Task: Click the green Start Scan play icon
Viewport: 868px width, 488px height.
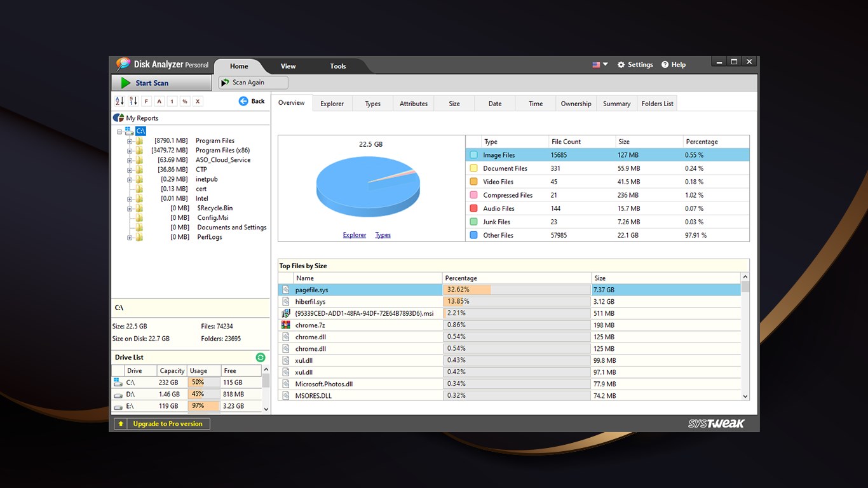Action: tap(126, 83)
